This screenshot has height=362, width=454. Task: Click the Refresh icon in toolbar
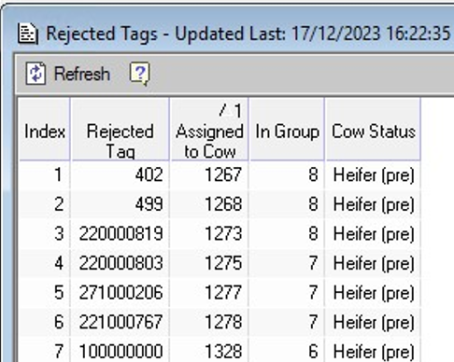pos(36,73)
